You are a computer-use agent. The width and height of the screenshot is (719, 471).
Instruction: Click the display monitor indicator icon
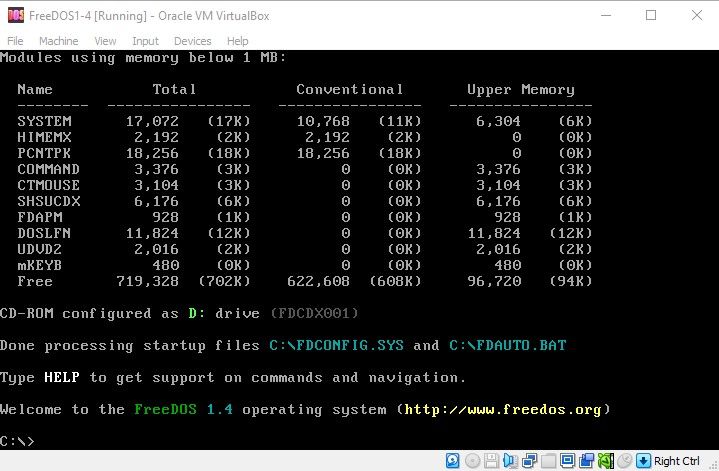pyautogui.click(x=567, y=460)
